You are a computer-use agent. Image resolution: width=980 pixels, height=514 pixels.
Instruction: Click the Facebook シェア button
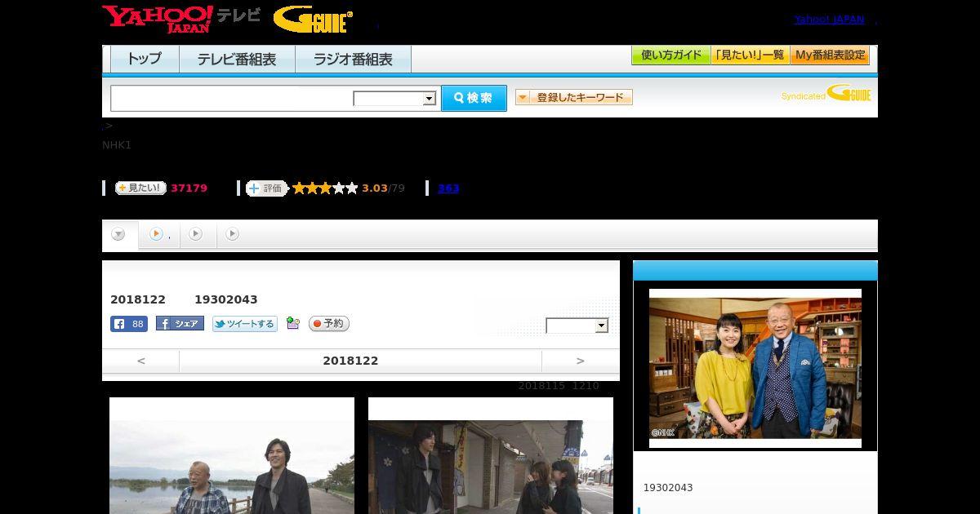[x=180, y=324]
